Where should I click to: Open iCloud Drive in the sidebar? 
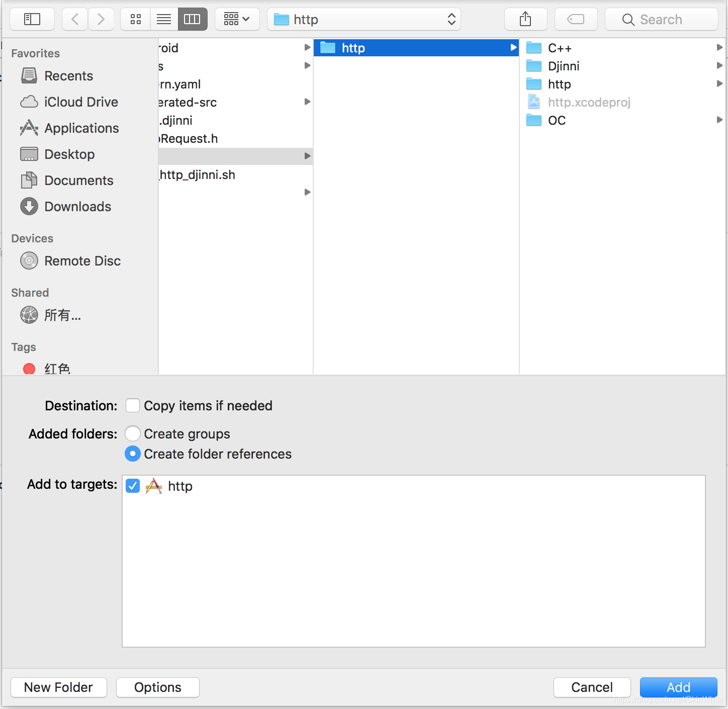pos(69,102)
